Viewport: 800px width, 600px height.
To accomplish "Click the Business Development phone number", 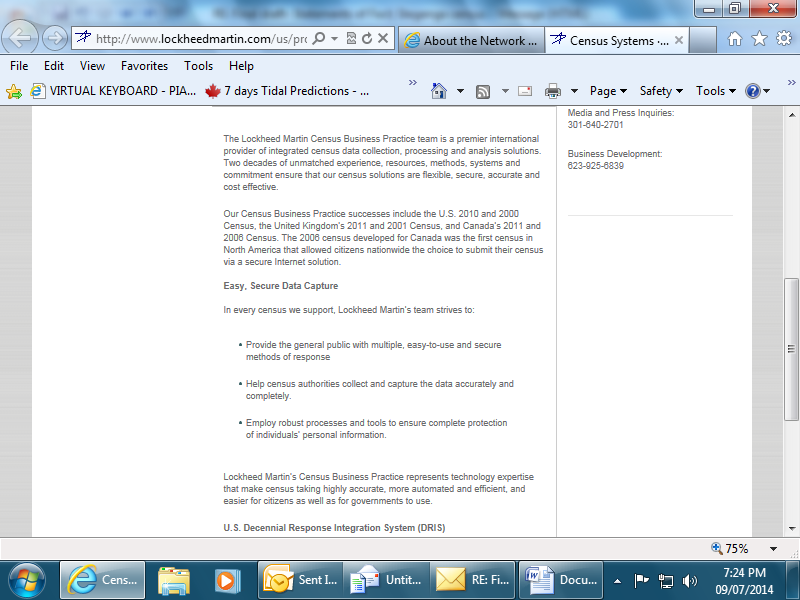I will [595, 166].
